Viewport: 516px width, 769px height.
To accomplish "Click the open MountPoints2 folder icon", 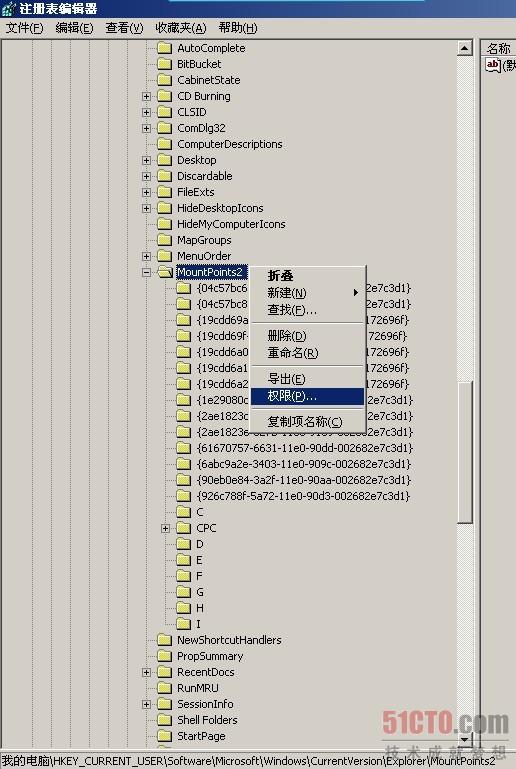I will (x=165, y=272).
